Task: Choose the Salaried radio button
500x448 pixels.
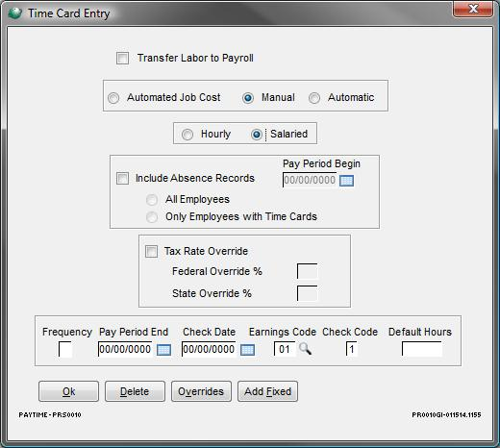Action: [257, 135]
